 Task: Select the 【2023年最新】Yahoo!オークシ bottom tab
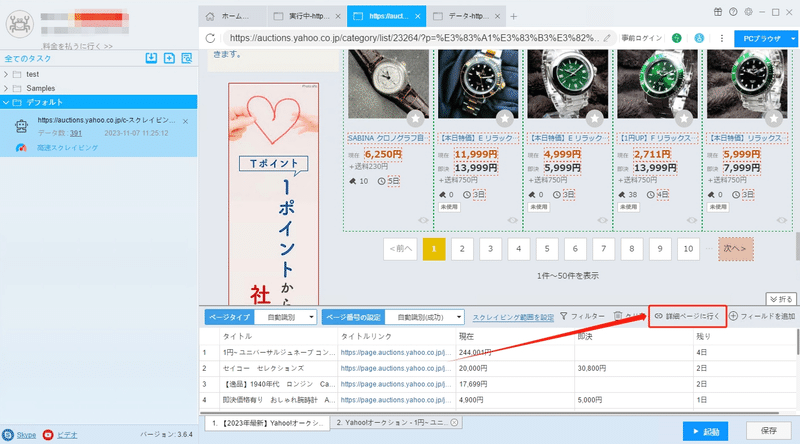[x=267, y=423]
